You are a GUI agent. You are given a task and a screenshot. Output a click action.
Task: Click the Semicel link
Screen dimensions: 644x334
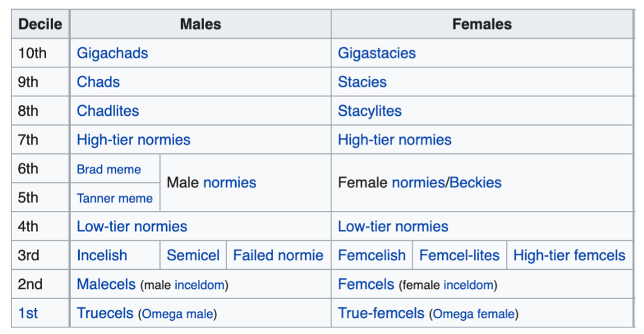tap(193, 255)
